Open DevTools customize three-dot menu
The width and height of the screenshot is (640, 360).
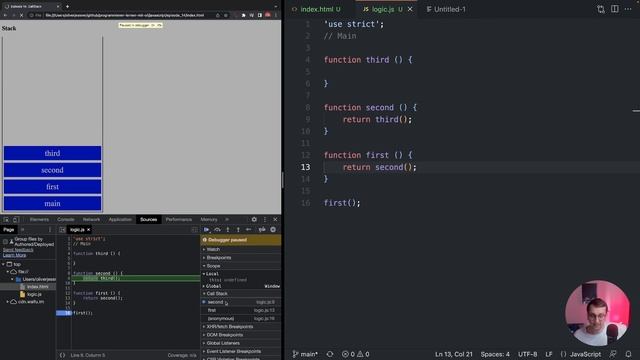pyautogui.click(x=264, y=220)
